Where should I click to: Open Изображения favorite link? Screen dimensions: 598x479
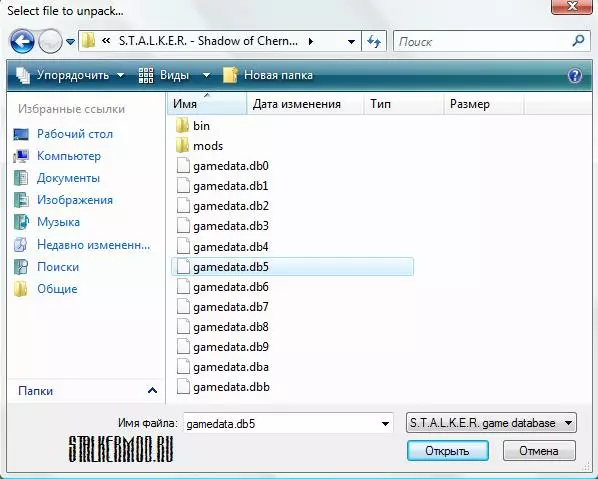[x=63, y=200]
